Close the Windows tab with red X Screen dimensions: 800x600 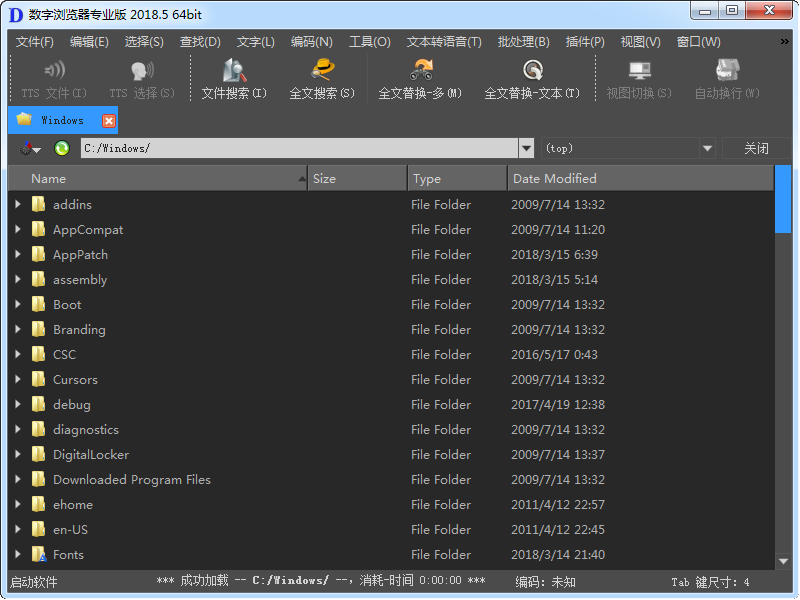tap(109, 121)
